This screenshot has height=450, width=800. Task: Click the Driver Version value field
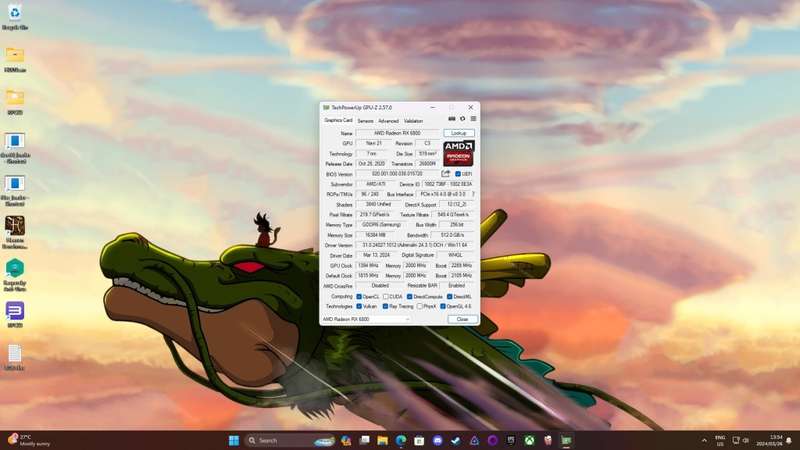point(415,245)
